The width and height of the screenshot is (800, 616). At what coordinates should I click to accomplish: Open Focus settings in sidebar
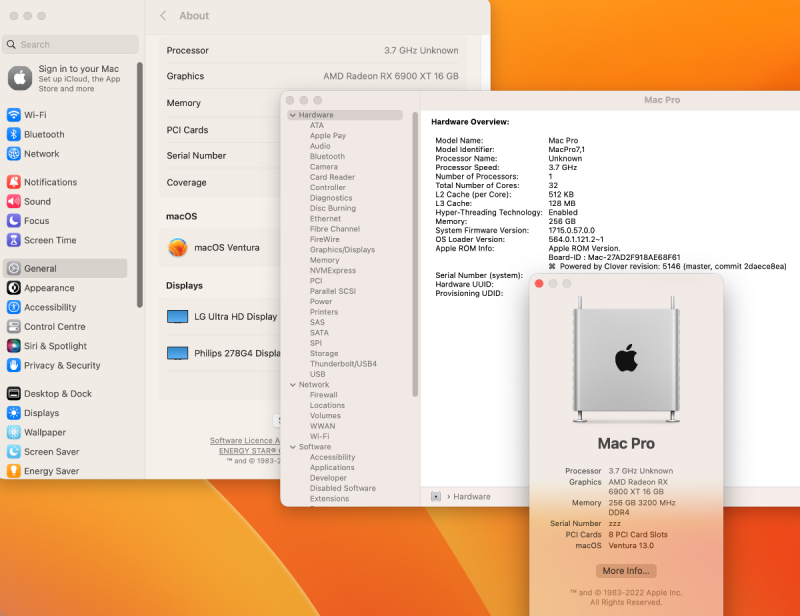36,221
